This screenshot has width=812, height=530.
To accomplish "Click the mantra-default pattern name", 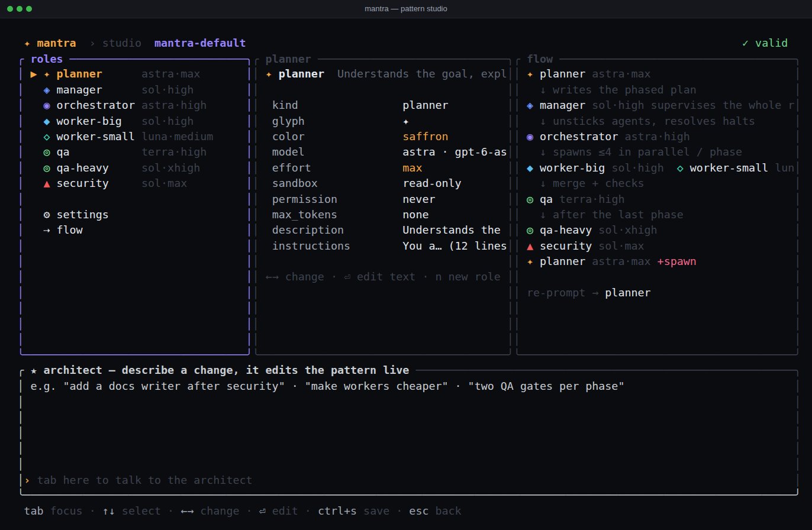I will 200,43.
